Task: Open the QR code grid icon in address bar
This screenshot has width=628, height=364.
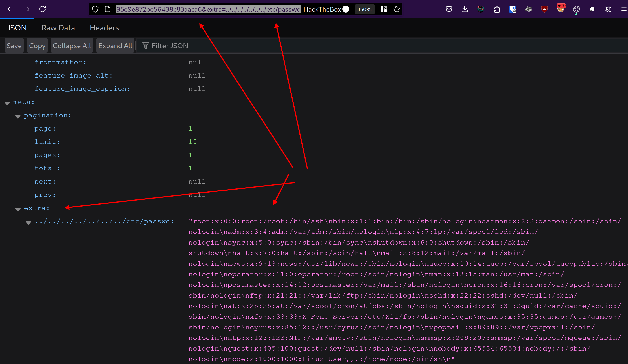Action: 384,9
